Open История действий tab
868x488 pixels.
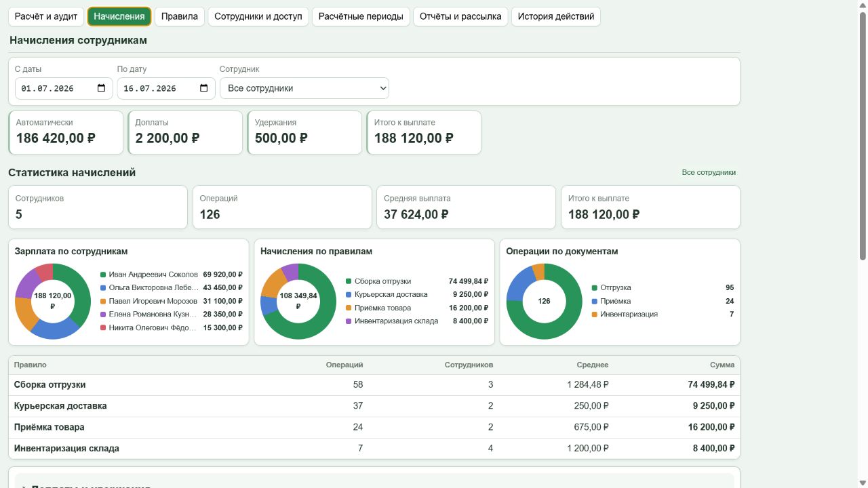[556, 16]
